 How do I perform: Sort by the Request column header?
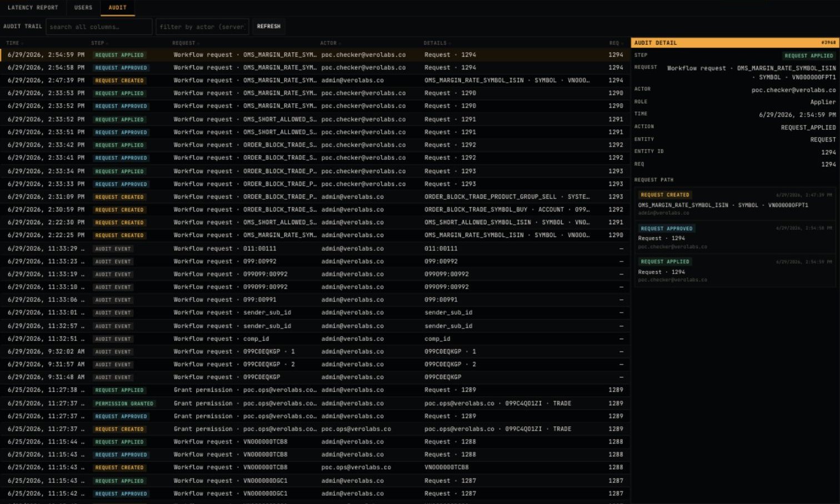click(185, 43)
